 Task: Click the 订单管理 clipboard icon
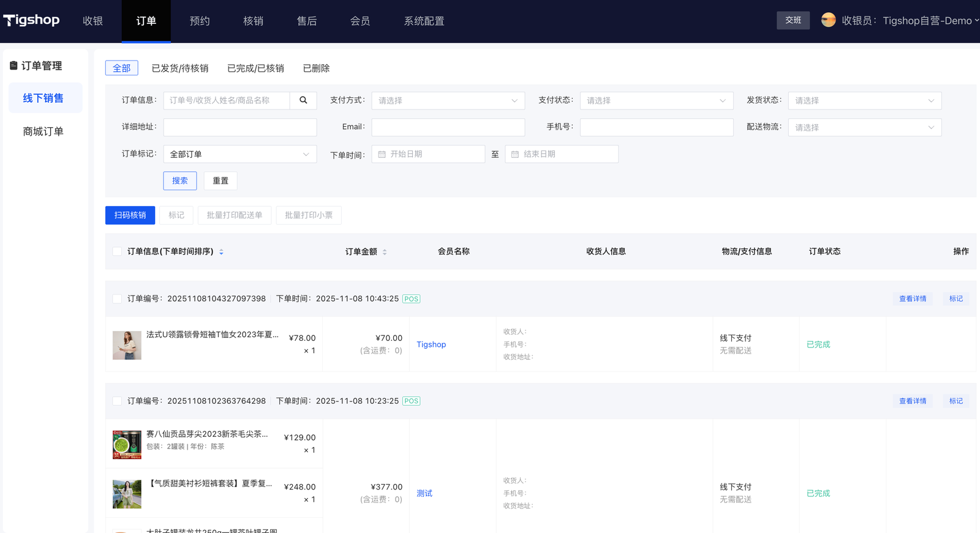point(13,65)
